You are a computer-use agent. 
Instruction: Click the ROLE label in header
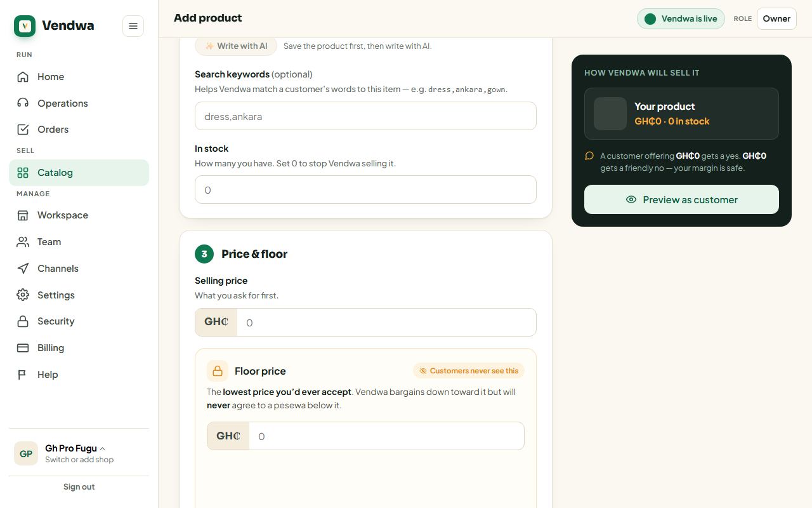[743, 19]
